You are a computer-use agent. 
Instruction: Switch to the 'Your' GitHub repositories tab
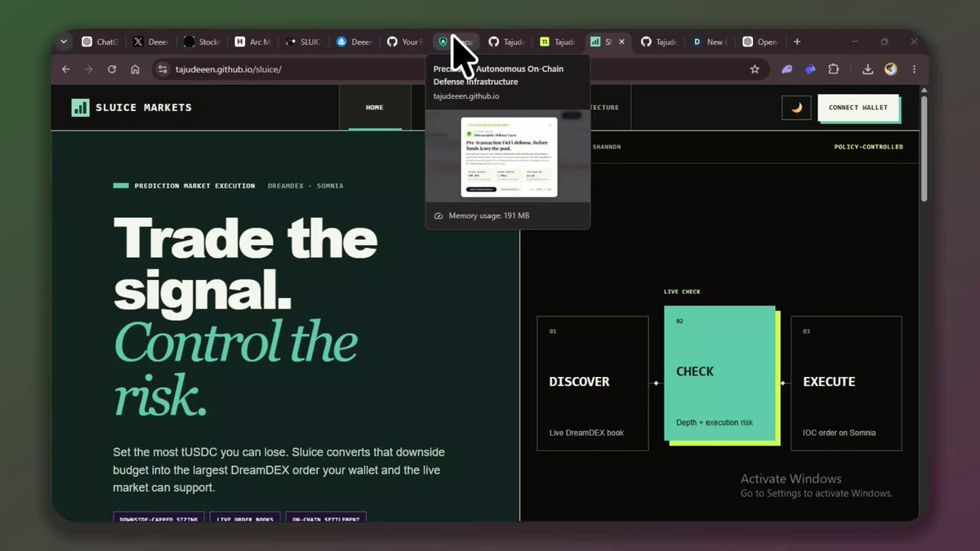click(405, 42)
